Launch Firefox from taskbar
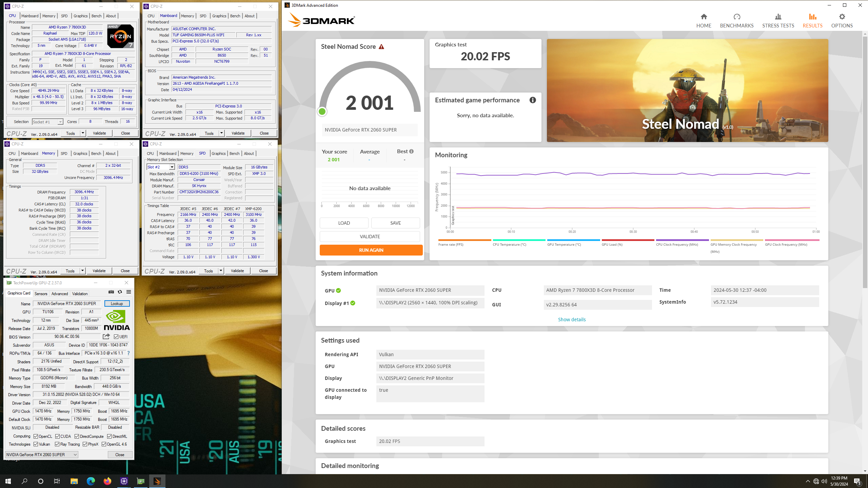The width and height of the screenshot is (868, 488). [107, 481]
